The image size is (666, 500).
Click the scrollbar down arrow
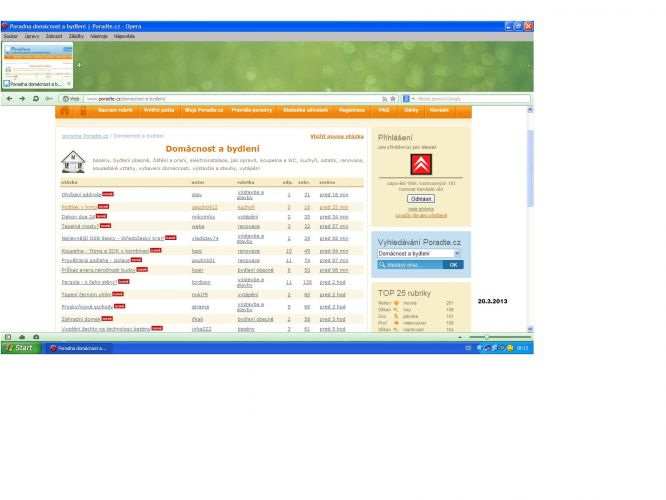530,329
